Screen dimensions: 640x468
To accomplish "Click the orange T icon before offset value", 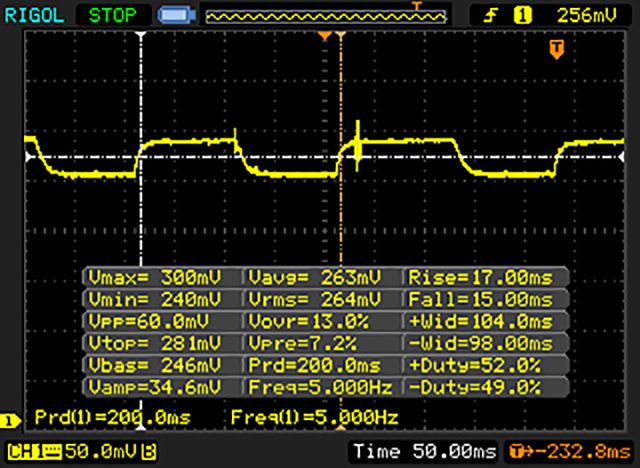I will (517, 452).
